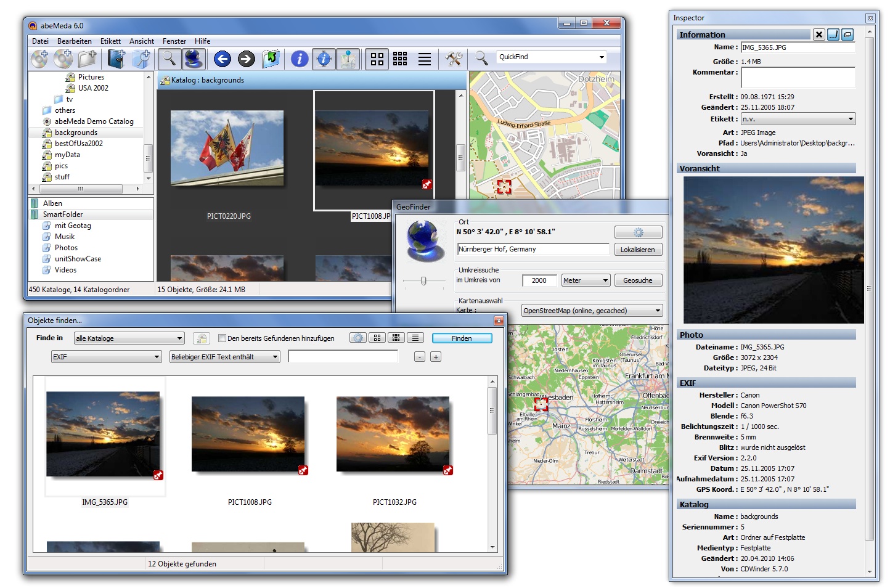Click the gear icon in Objekte finden dialog
890x588 pixels.
click(x=357, y=338)
